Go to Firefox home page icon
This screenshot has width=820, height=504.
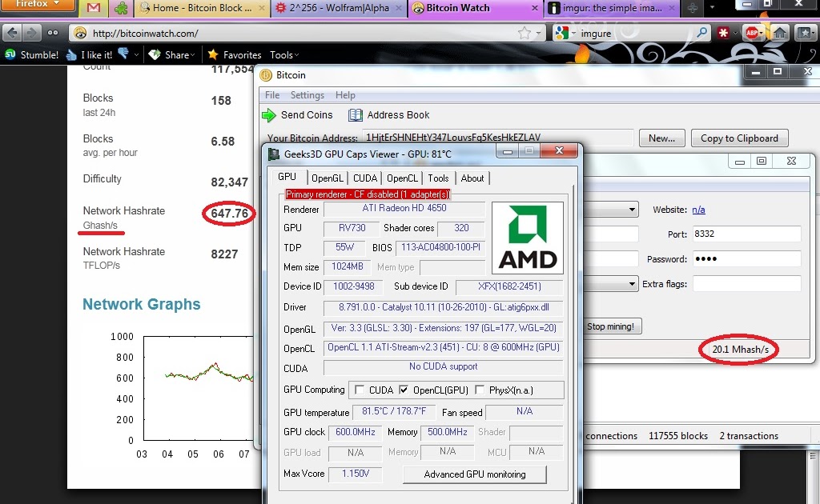(x=780, y=33)
